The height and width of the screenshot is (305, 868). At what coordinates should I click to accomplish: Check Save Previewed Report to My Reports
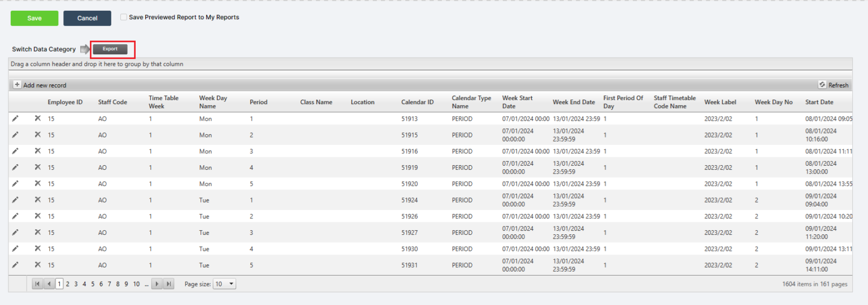click(124, 18)
